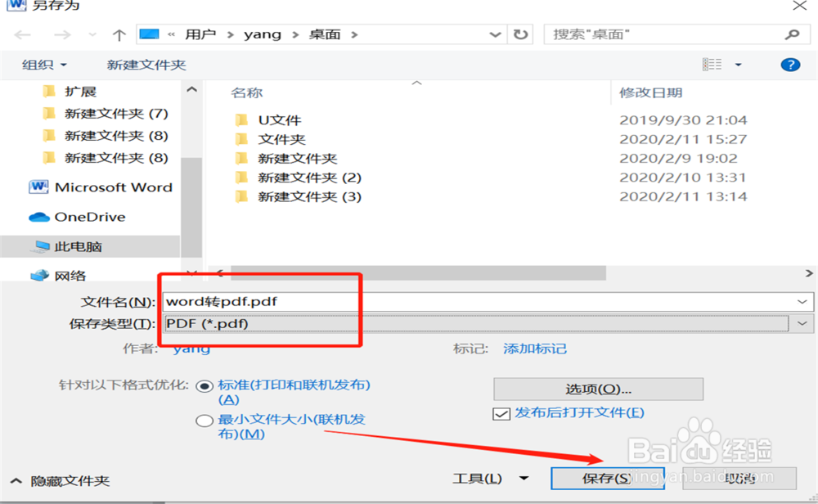Select OneDrive in the sidebar
The image size is (818, 504).
click(x=90, y=216)
